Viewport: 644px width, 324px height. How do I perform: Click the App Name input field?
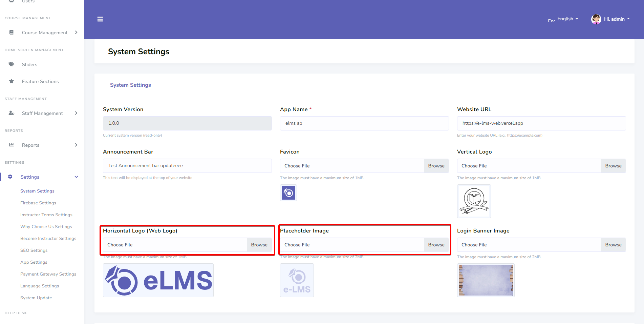click(364, 123)
